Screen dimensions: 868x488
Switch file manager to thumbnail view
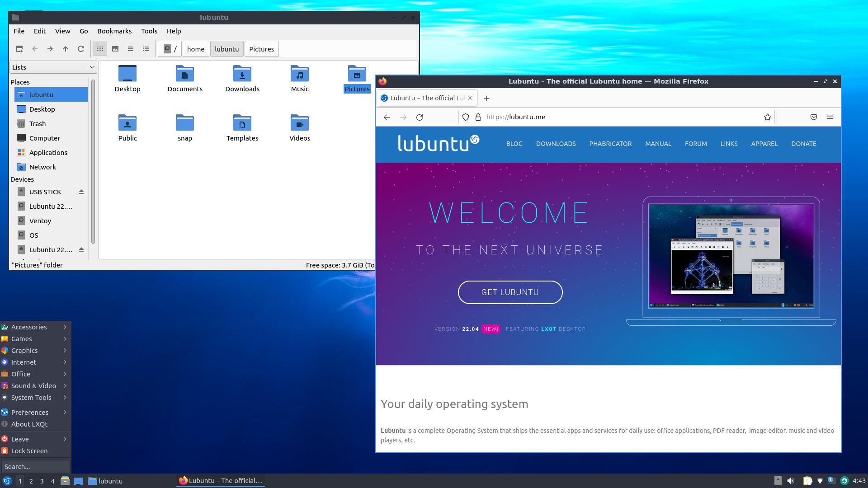click(115, 49)
